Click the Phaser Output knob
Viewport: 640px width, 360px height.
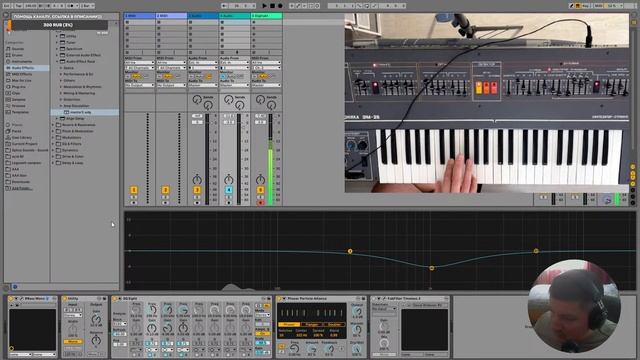(357, 312)
